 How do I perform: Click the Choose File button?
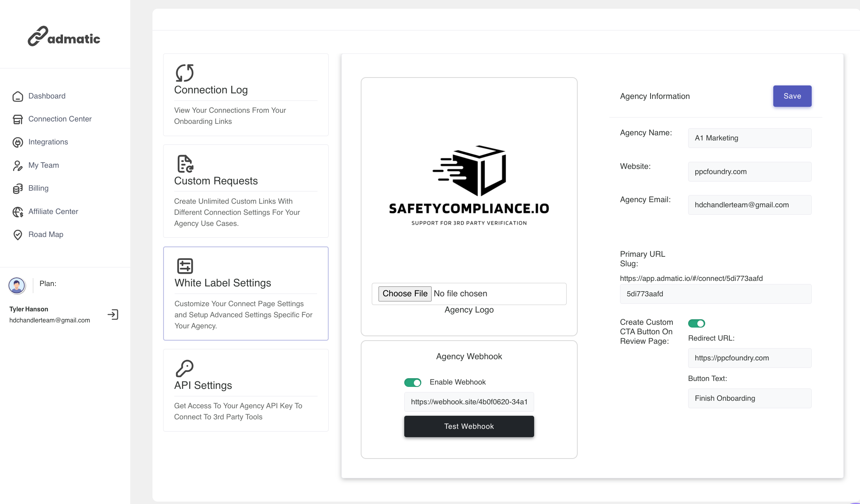(x=405, y=294)
